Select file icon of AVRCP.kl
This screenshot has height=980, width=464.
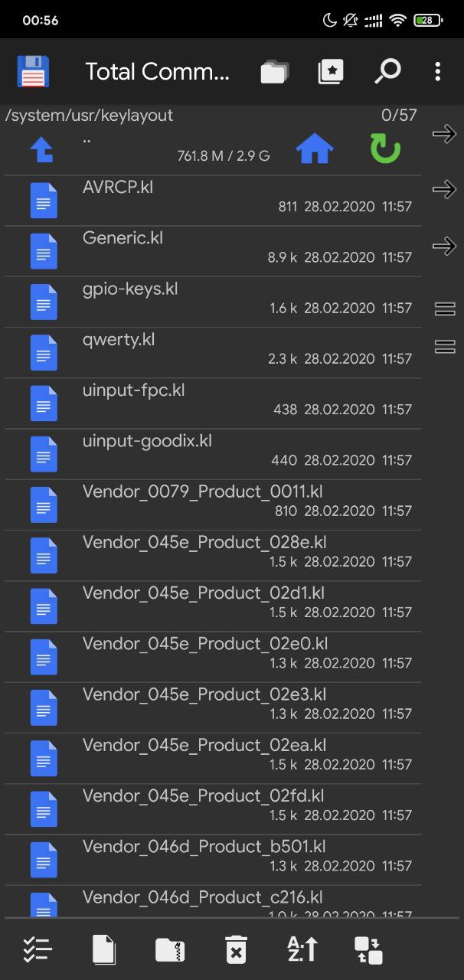(44, 201)
